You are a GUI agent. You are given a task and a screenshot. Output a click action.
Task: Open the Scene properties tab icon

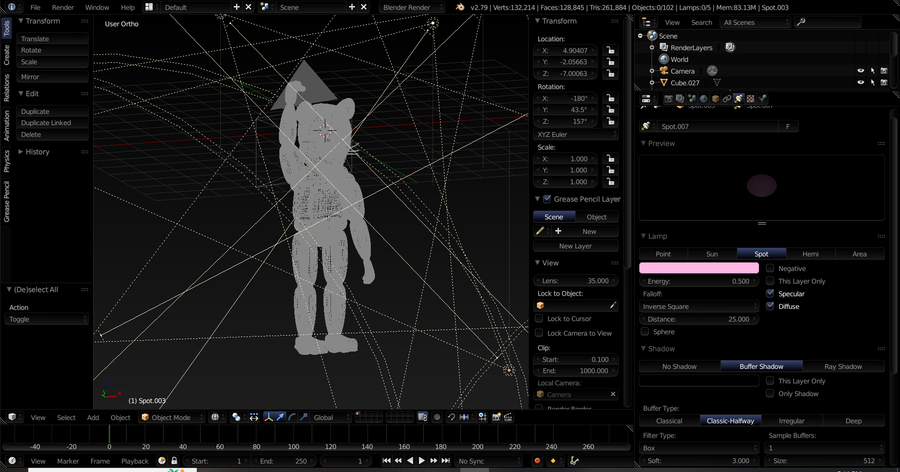coord(692,99)
